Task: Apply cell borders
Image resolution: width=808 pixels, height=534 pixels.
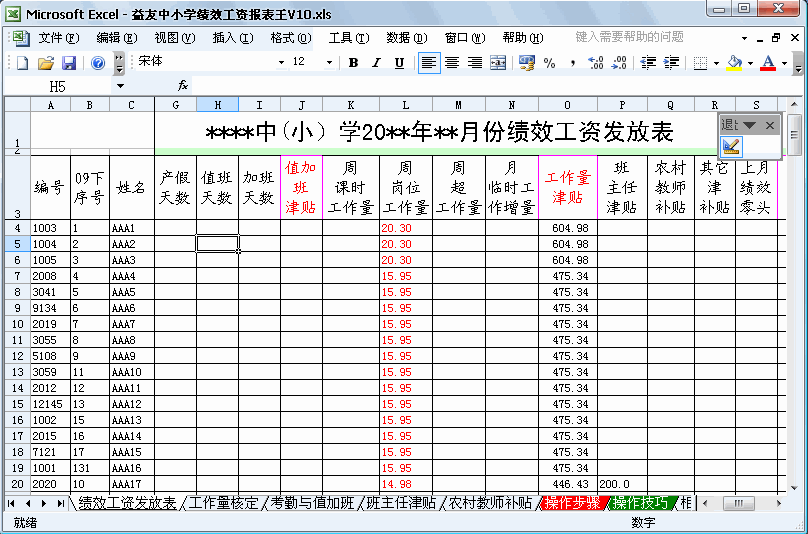Action: click(x=700, y=63)
